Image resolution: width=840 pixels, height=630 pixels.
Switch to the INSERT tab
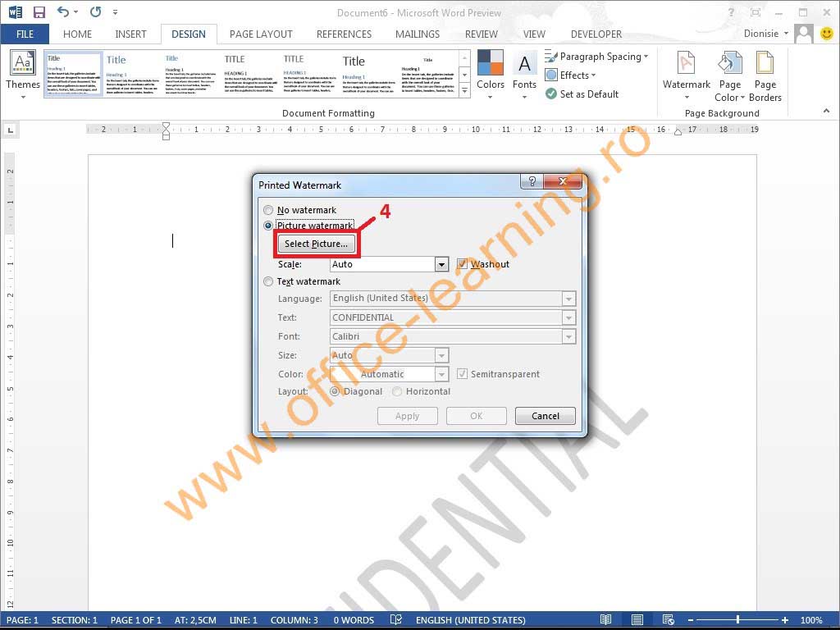[130, 34]
